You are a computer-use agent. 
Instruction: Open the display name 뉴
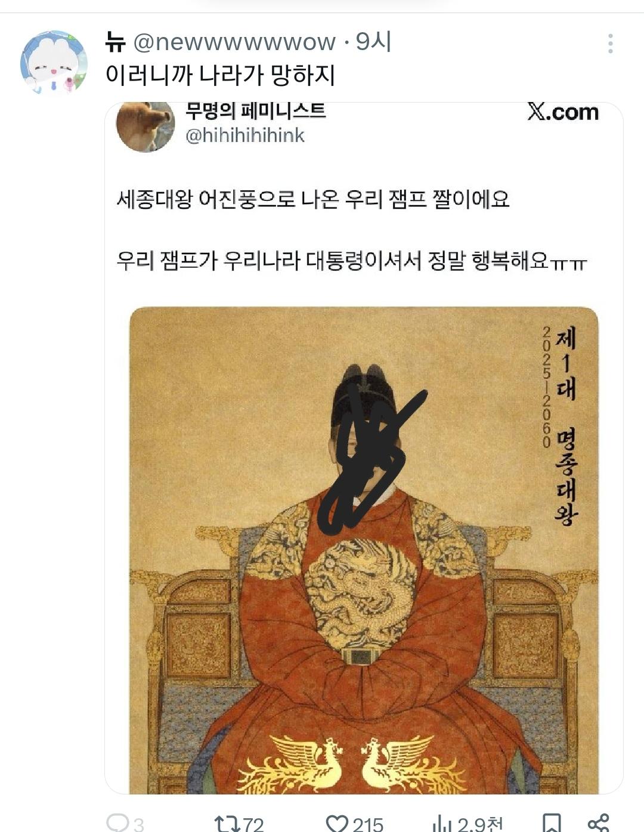pos(115,42)
